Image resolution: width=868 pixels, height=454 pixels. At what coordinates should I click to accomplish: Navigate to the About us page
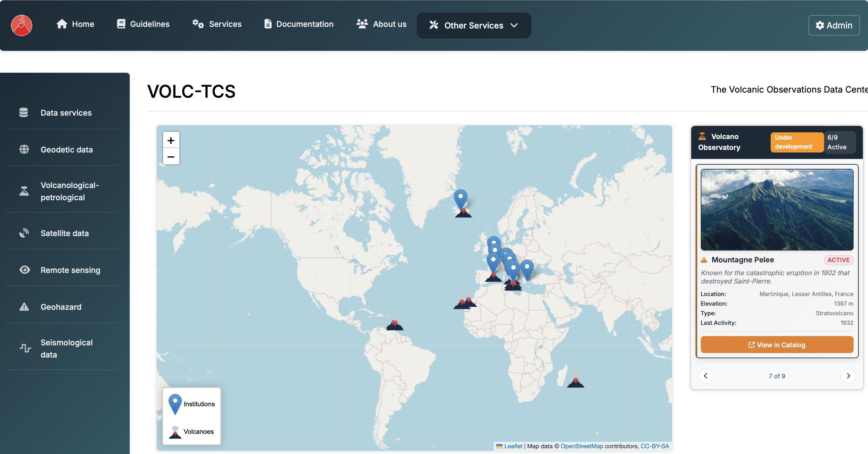381,24
